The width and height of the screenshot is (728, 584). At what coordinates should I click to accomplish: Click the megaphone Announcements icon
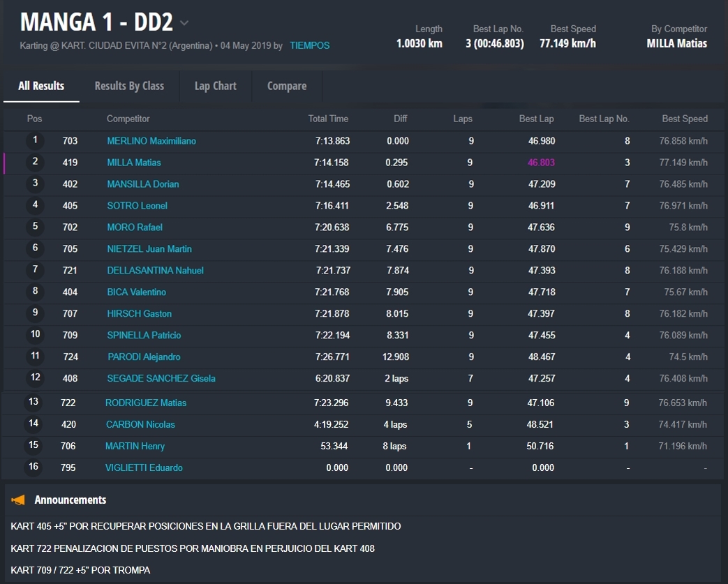[19, 500]
